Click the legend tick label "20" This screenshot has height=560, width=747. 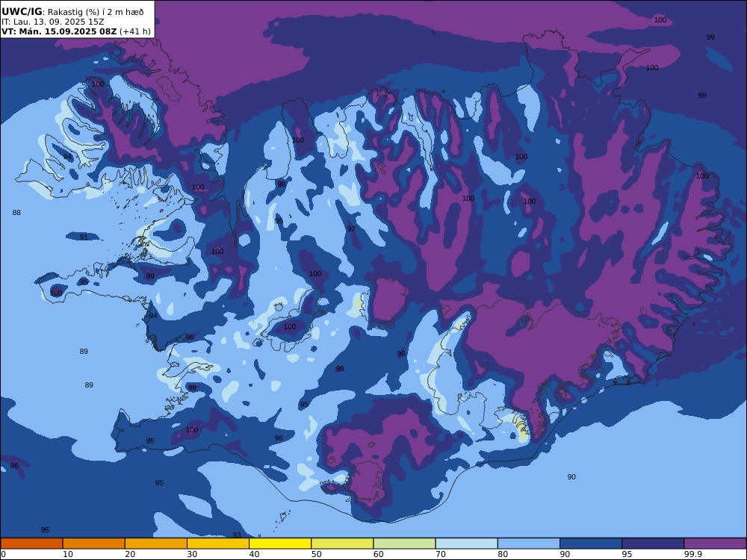130,554
